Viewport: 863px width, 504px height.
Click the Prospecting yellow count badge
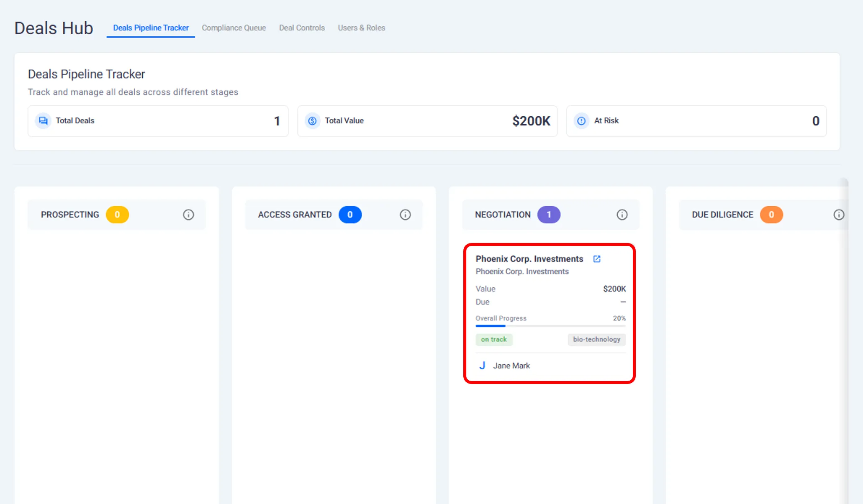tap(117, 215)
